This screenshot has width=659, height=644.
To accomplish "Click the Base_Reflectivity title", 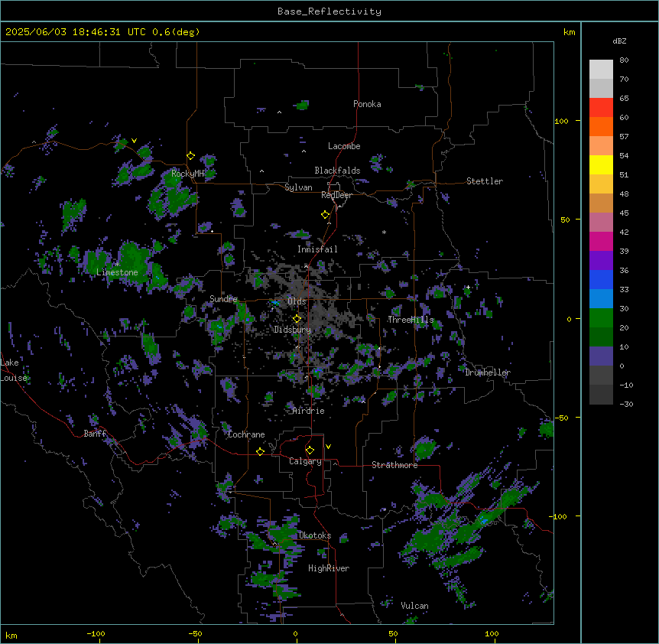I will (x=329, y=11).
